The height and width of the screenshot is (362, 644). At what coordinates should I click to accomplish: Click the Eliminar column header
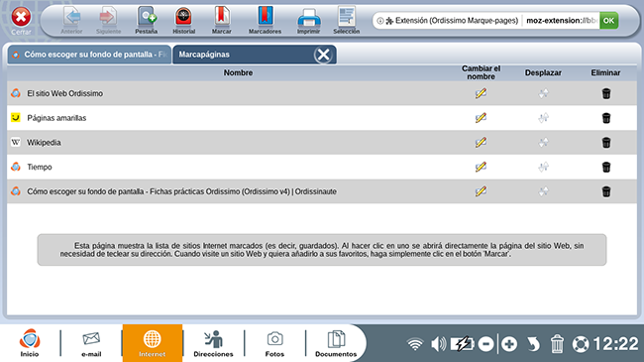[605, 72]
